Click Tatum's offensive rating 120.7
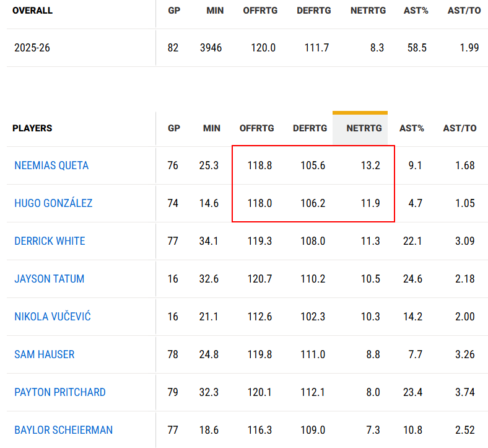Screen dimensions: 488x448 pos(259,279)
